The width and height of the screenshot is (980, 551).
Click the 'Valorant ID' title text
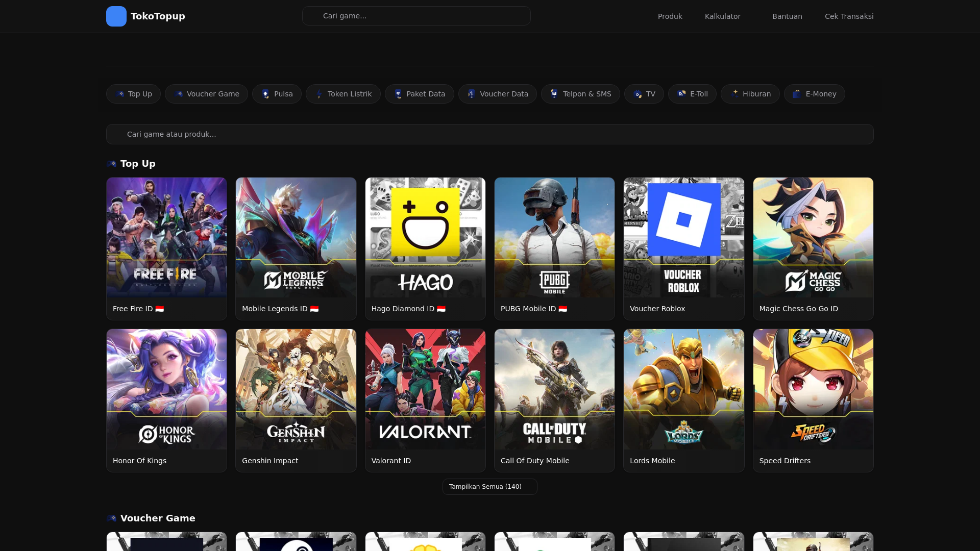point(391,461)
